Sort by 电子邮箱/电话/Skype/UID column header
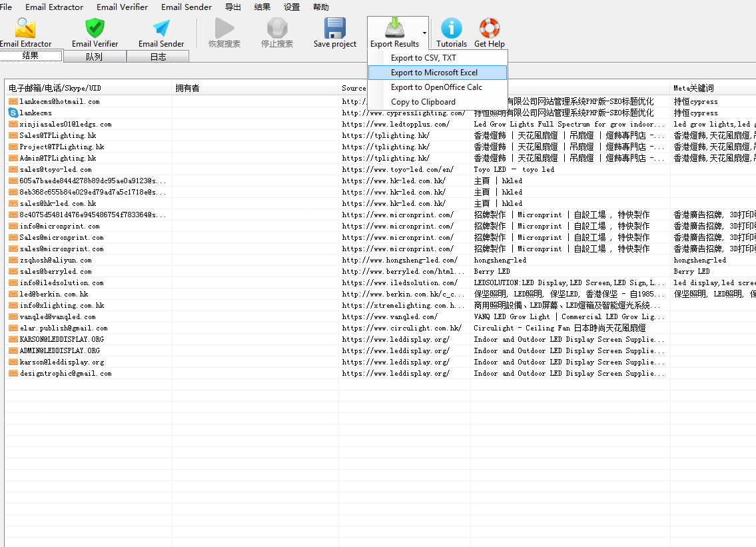 pyautogui.click(x=88, y=88)
